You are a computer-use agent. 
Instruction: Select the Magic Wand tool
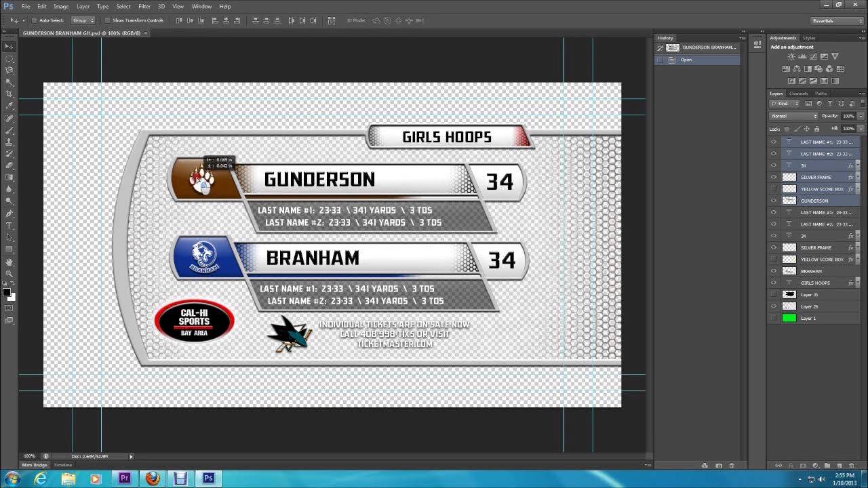pyautogui.click(x=9, y=82)
